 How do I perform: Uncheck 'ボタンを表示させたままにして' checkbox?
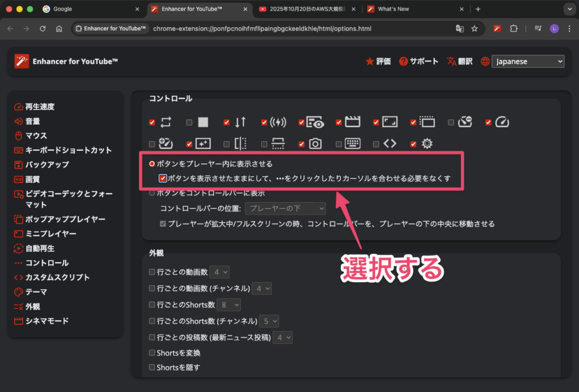point(163,178)
